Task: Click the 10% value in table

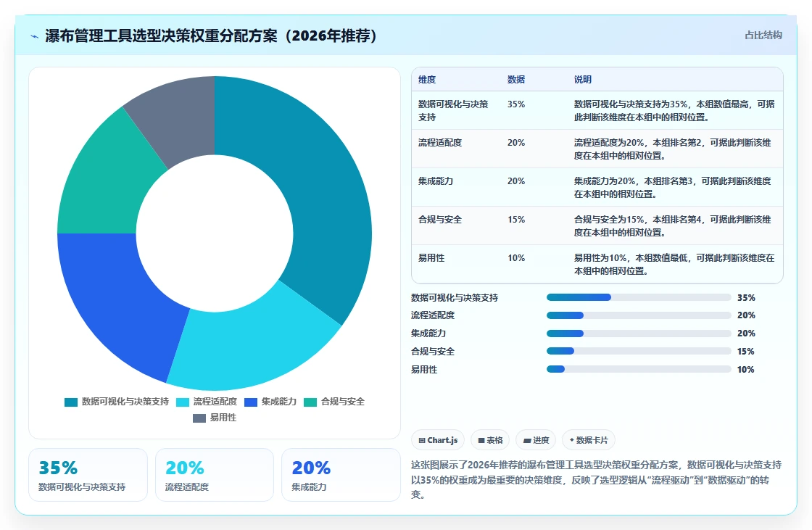Action: coord(515,257)
